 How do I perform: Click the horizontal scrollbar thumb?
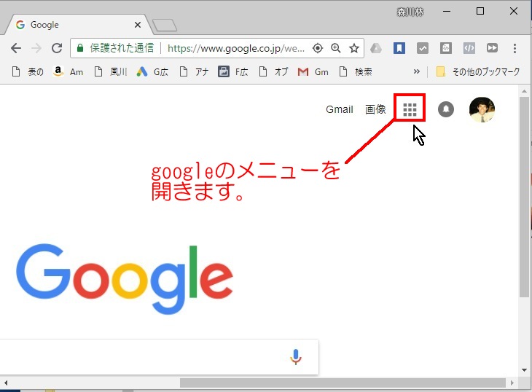[x=343, y=383]
